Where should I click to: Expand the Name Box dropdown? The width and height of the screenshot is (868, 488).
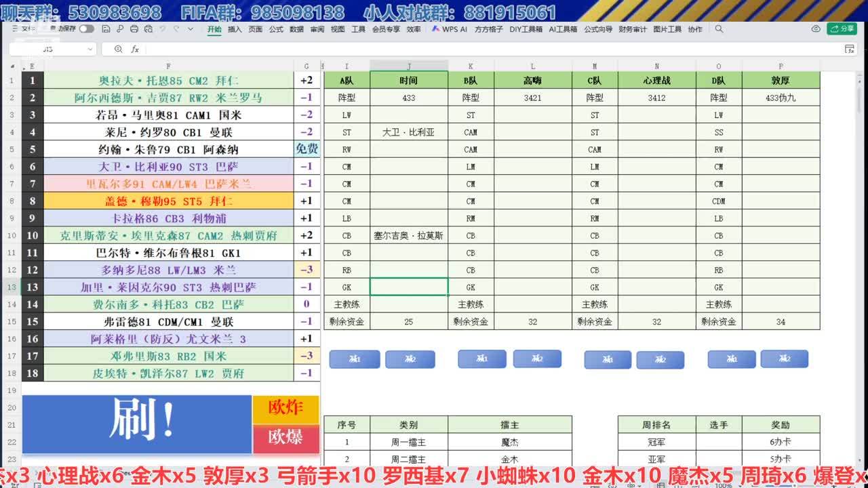point(90,49)
